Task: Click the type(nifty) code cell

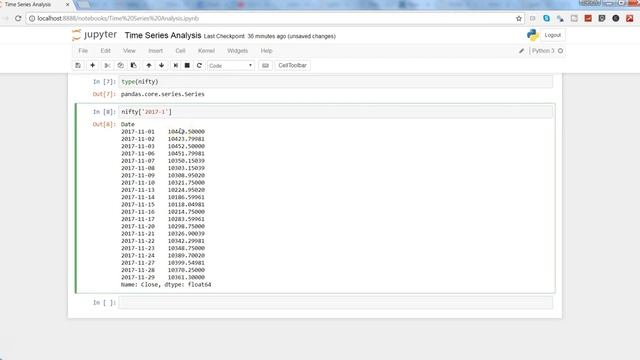Action: [x=336, y=82]
